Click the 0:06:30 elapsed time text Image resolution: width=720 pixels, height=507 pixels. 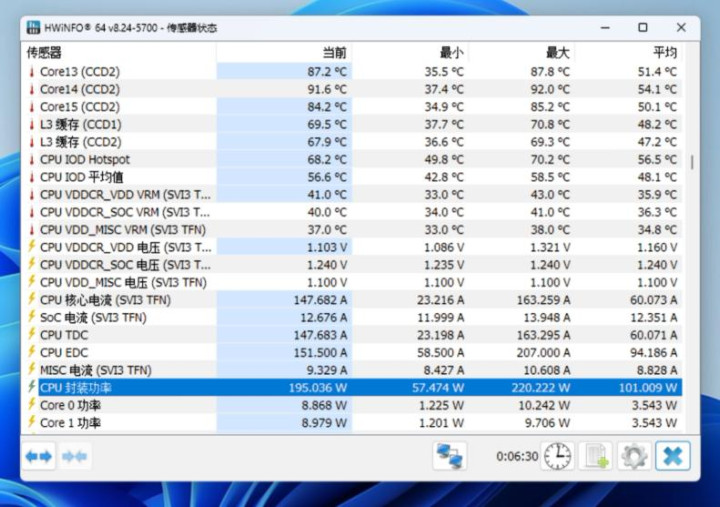coord(517,456)
